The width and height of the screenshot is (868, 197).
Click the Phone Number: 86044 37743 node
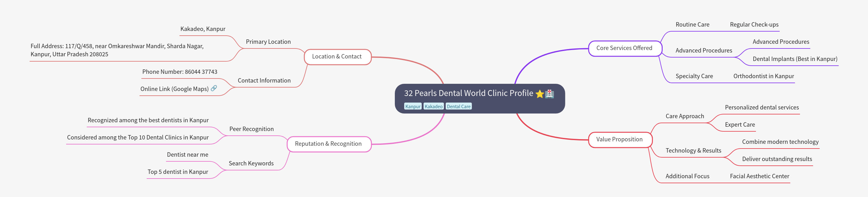(x=179, y=72)
